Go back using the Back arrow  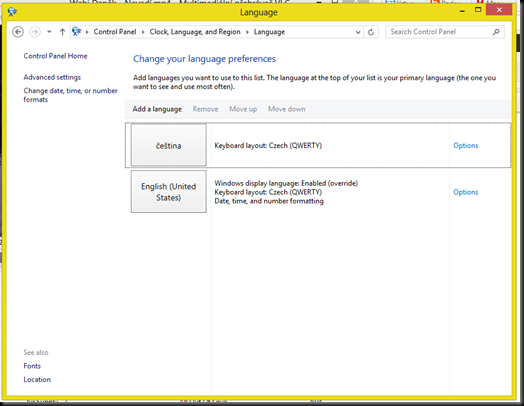(x=18, y=32)
